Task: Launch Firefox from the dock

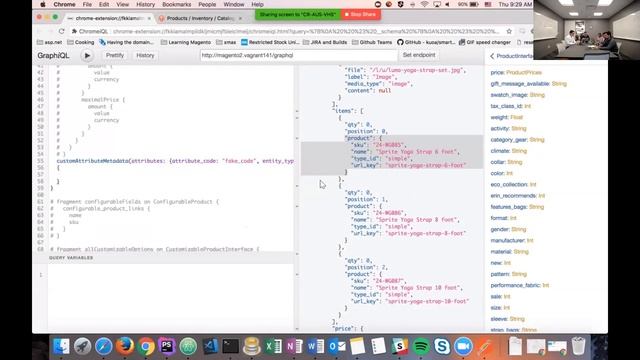Action: pyautogui.click(x=125, y=346)
